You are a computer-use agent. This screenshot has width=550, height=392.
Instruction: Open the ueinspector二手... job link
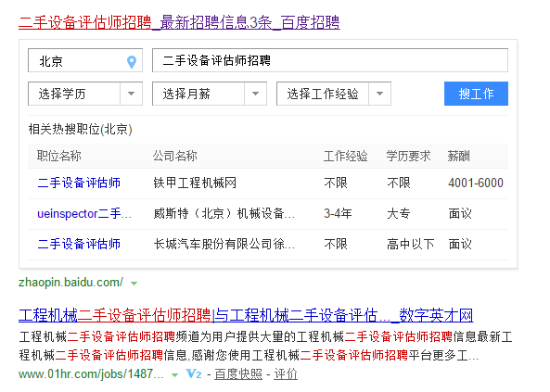[84, 213]
